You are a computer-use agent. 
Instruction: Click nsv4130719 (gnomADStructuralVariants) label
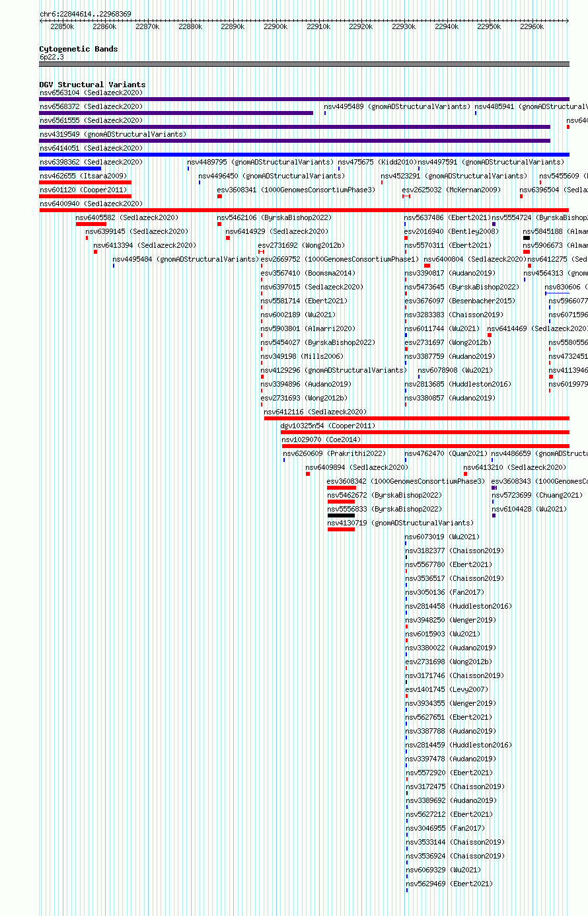(x=400, y=523)
